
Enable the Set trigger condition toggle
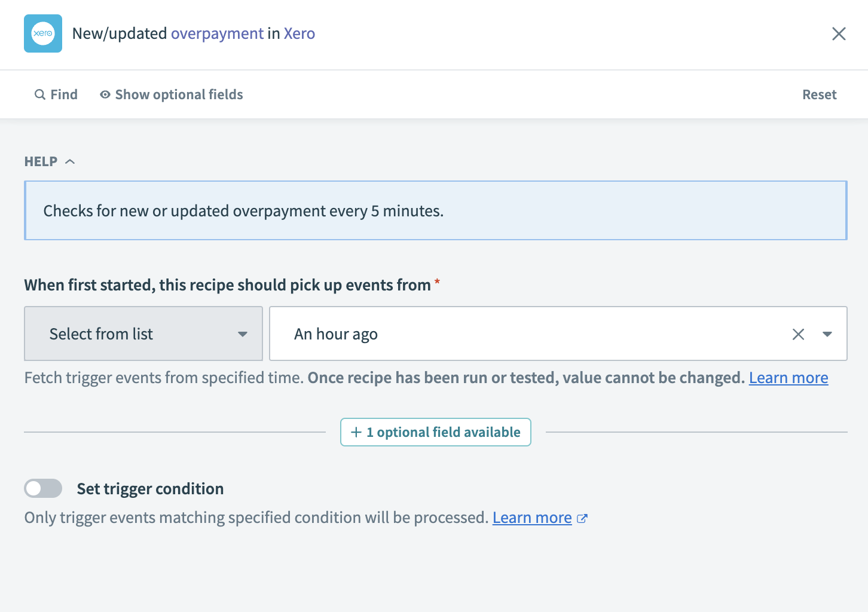click(42, 488)
